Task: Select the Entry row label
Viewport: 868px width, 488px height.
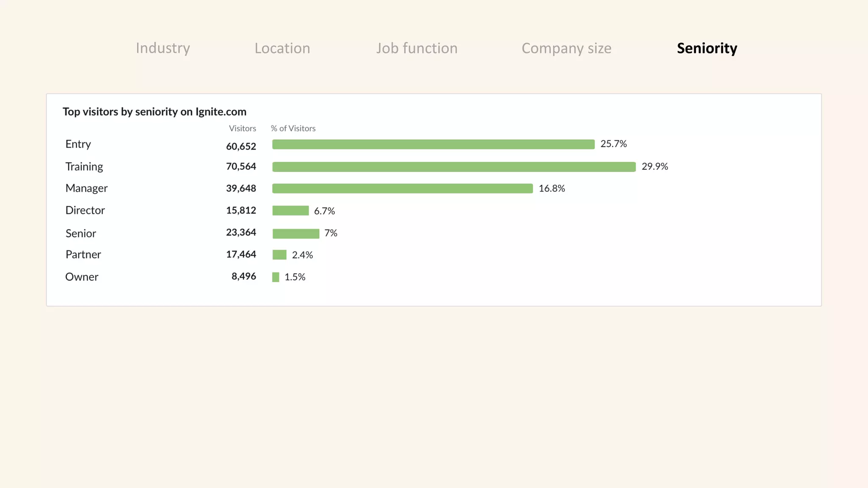Action: pyautogui.click(x=78, y=144)
